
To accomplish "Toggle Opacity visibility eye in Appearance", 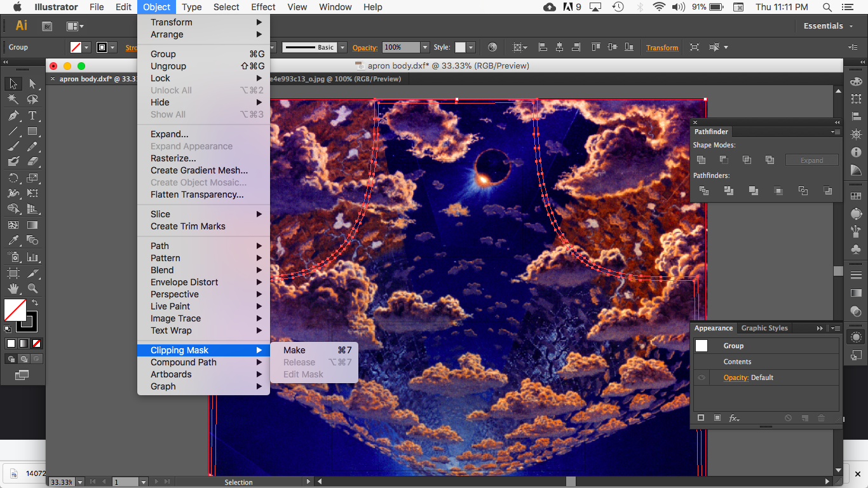I will coord(701,377).
